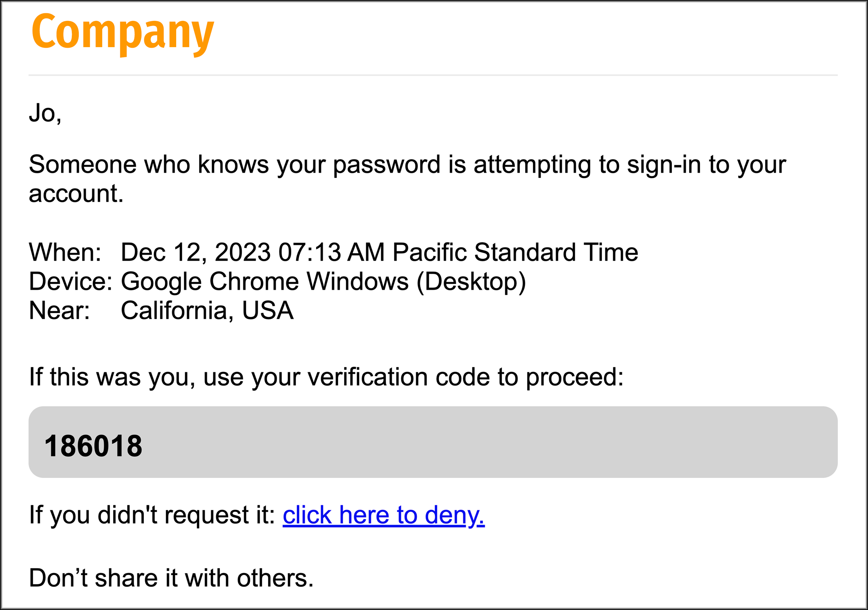Click the horizontal divider below the Company logo

[433, 75]
